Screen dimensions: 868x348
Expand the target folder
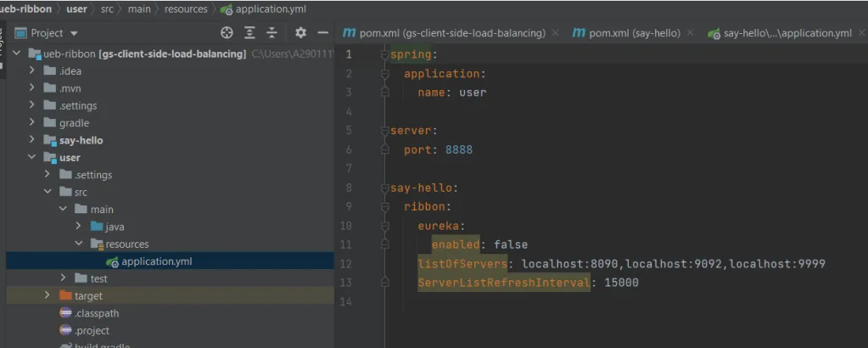point(47,295)
